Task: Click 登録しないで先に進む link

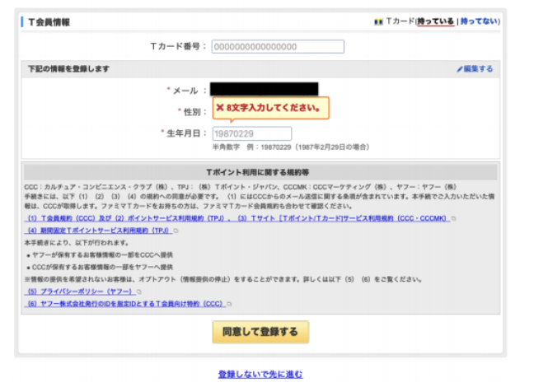Action: 260,374
